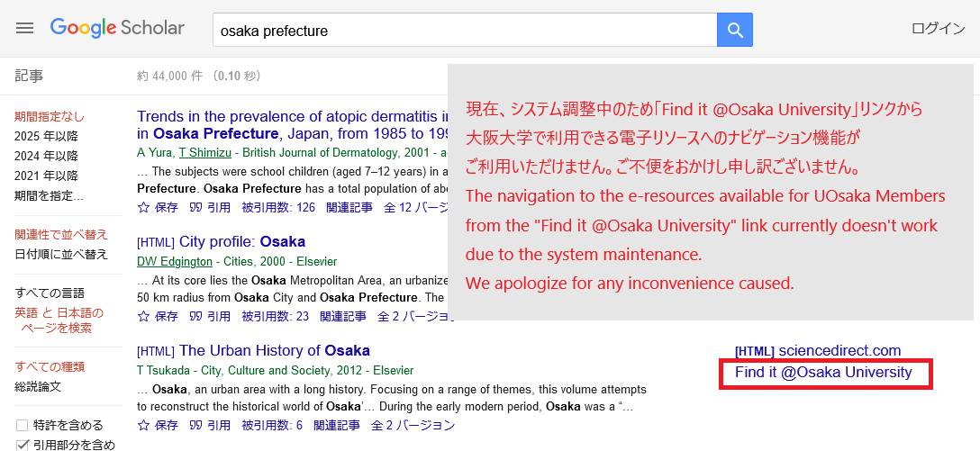
Task: Toggle the 特許を含める checkbox
Action: [22, 426]
